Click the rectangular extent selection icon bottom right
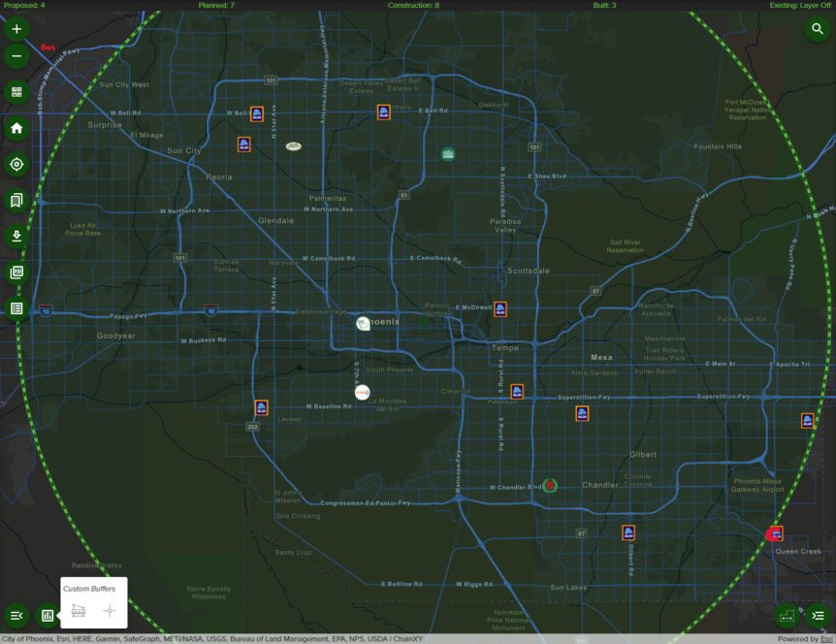Screen dimensions: 836x644 click(x=787, y=615)
